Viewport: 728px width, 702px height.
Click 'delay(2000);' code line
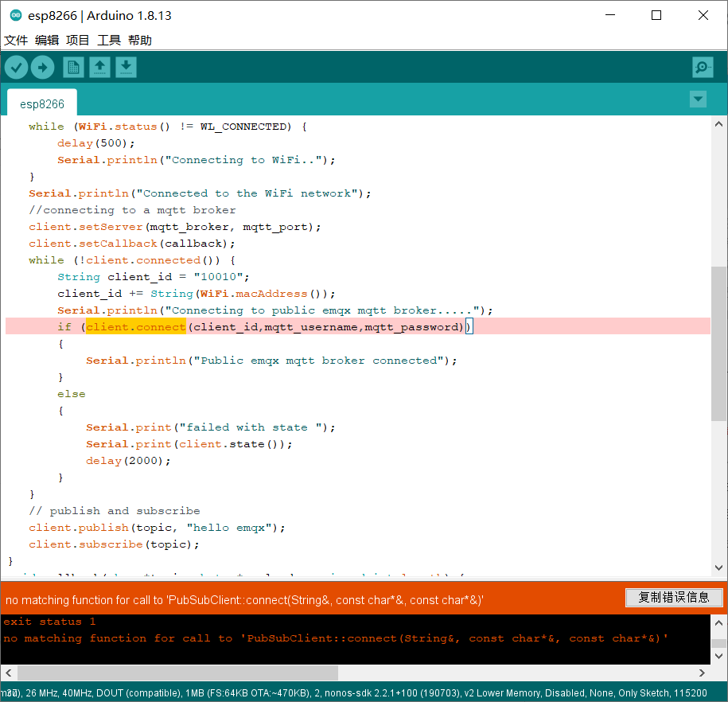pyautogui.click(x=128, y=462)
